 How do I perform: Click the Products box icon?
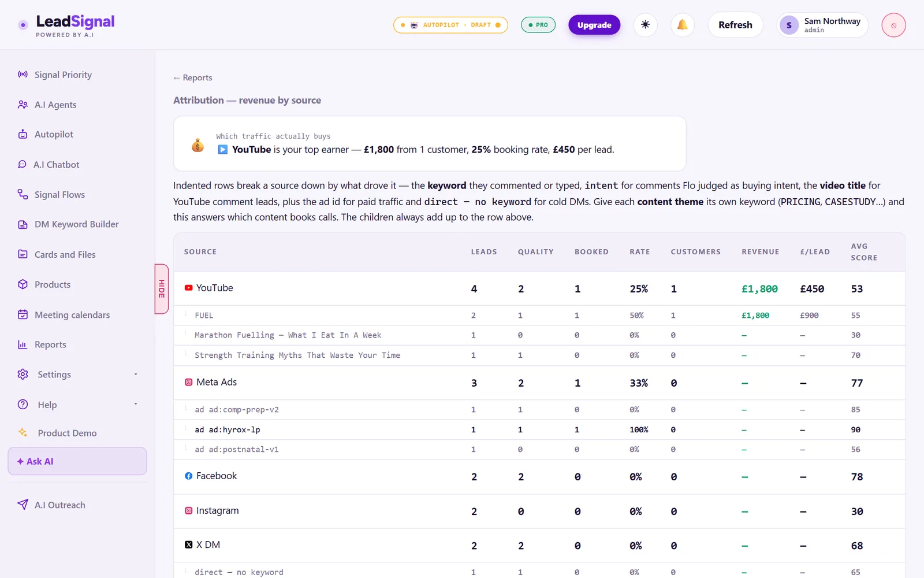point(23,284)
